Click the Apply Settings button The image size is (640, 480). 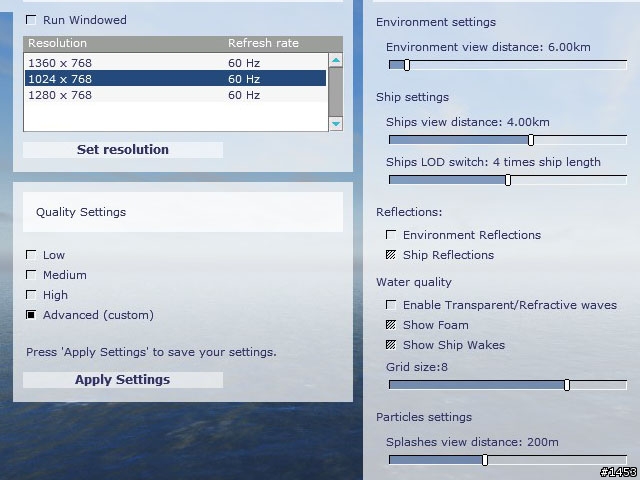(123, 380)
